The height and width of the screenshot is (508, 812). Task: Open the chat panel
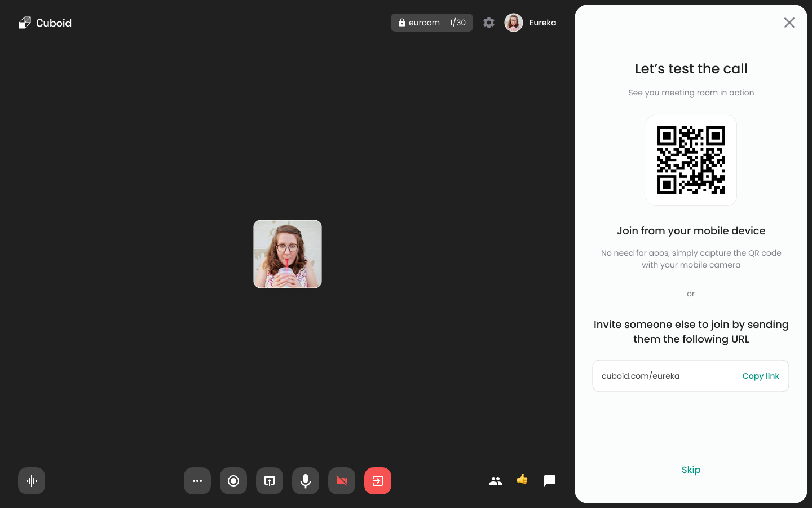pos(550,481)
